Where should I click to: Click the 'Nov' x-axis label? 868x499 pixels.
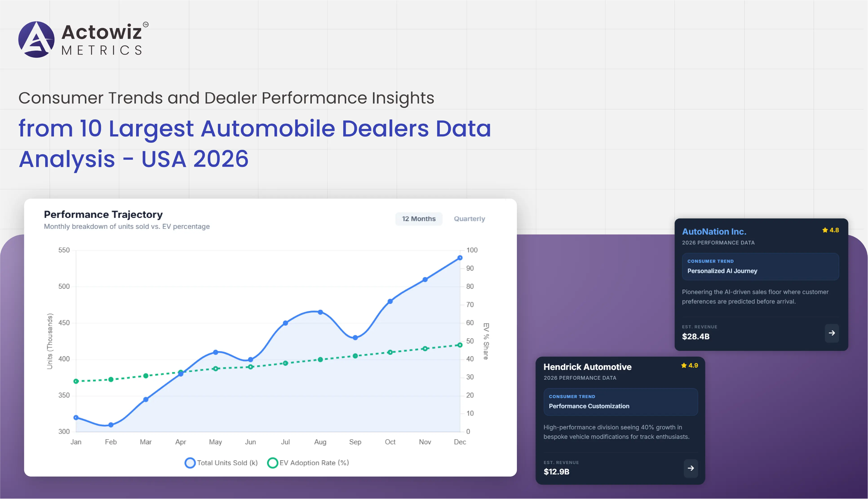point(425,442)
